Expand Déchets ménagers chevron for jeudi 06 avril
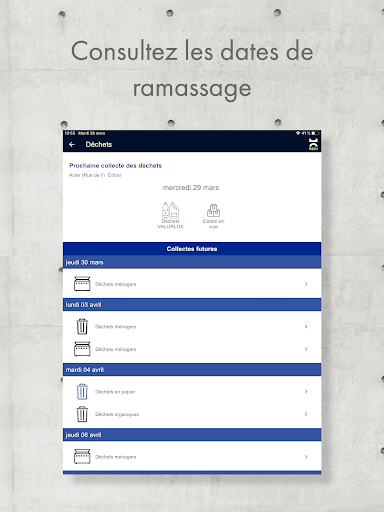This screenshot has height=512, width=384. pyautogui.click(x=306, y=456)
